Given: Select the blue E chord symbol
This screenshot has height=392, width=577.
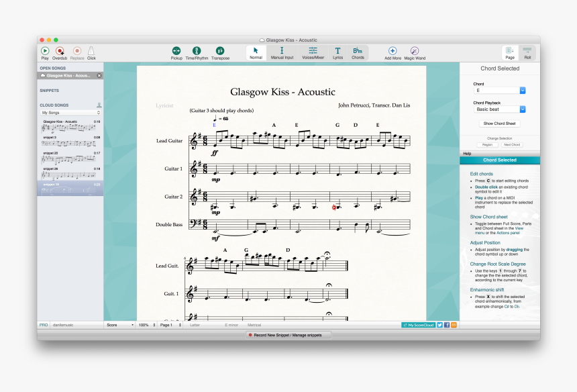Looking at the screenshot, I should 214,125.
